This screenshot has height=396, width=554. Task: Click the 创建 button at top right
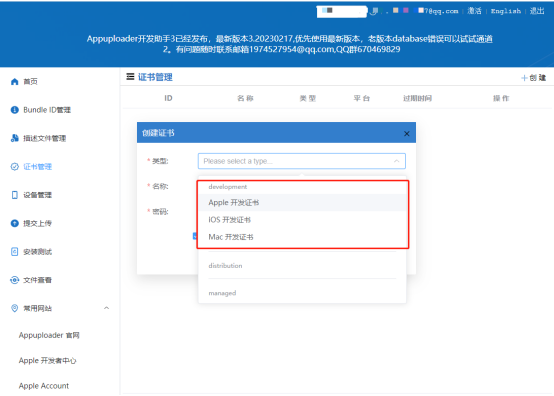click(x=534, y=78)
